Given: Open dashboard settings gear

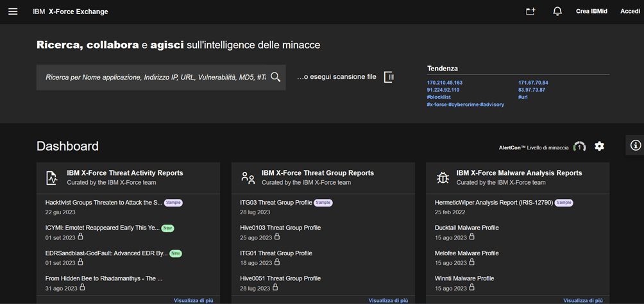Looking at the screenshot, I should click(600, 146).
